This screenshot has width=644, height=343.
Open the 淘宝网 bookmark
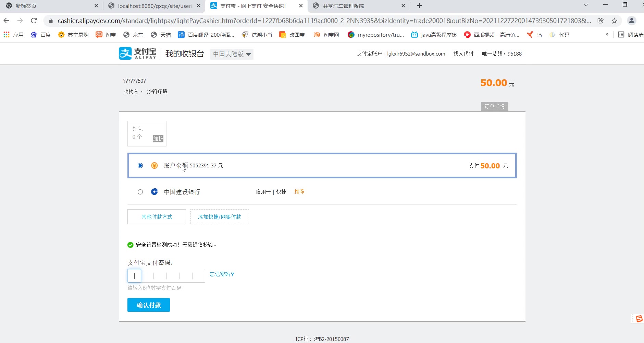pos(326,35)
